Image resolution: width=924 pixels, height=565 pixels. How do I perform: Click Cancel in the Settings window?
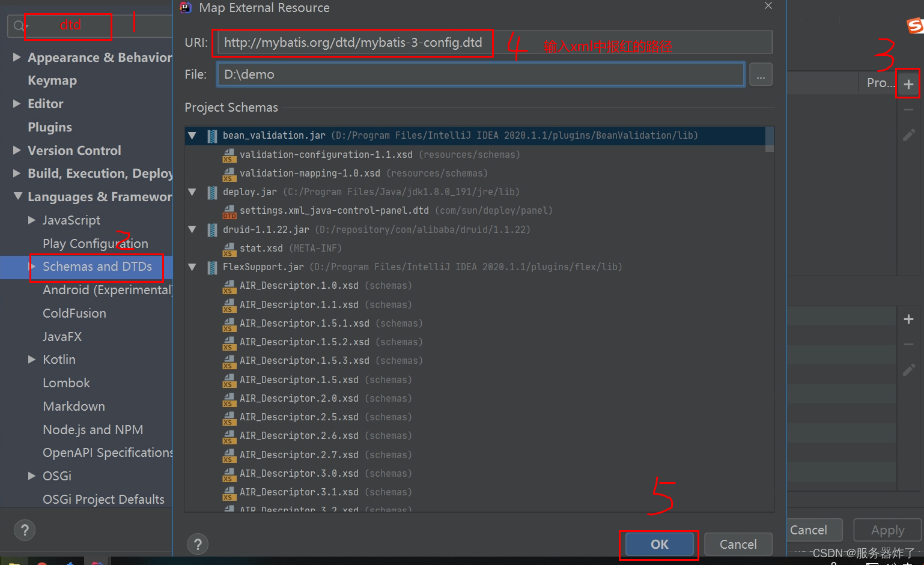coord(814,530)
